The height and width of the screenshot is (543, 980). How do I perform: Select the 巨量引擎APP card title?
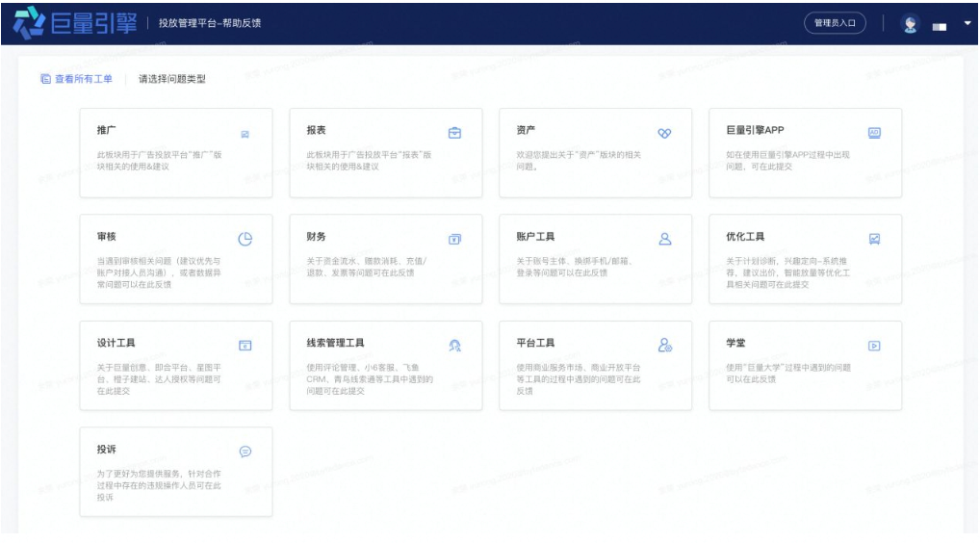point(755,130)
